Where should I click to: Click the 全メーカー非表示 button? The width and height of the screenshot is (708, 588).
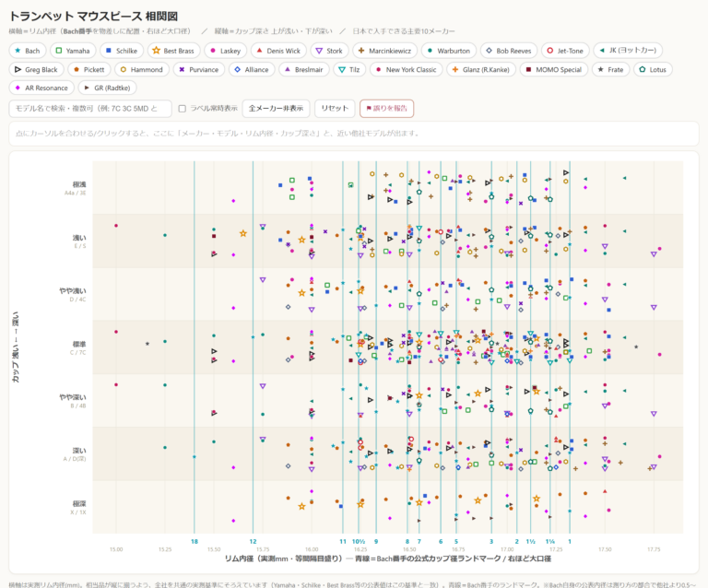click(276, 109)
